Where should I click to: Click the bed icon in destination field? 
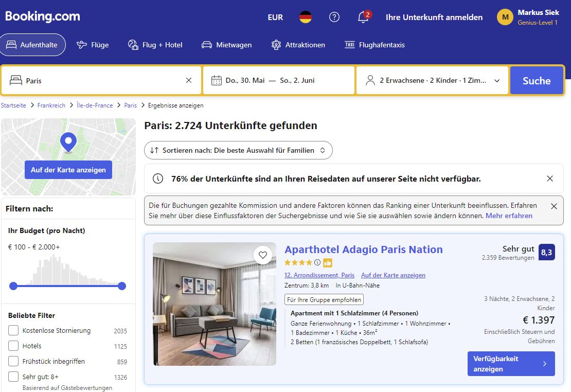click(15, 80)
